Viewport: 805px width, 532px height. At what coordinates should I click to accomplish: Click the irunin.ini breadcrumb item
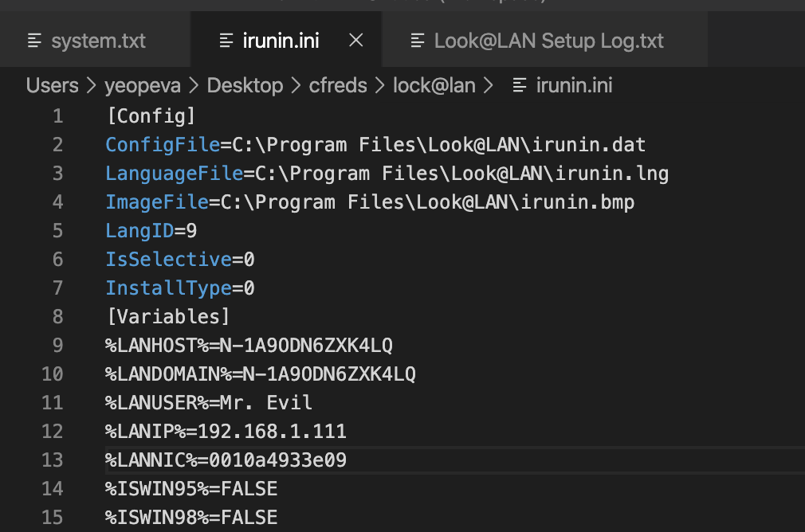(574, 85)
